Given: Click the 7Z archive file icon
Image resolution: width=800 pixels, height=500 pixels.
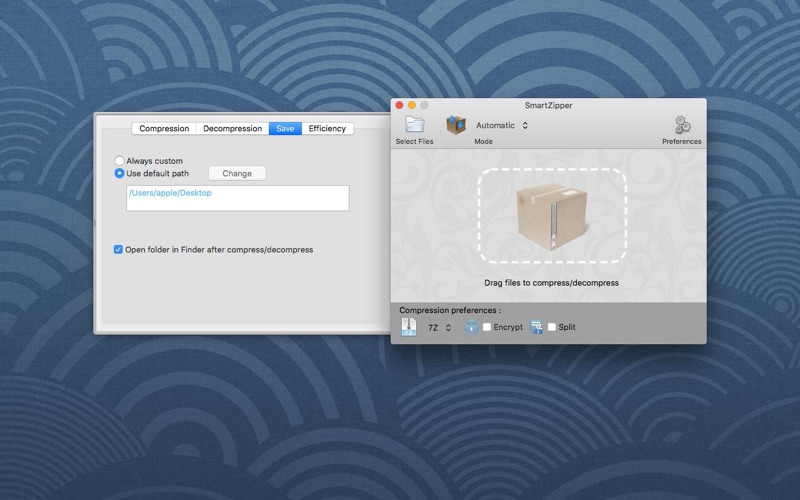Looking at the screenshot, I should [409, 327].
